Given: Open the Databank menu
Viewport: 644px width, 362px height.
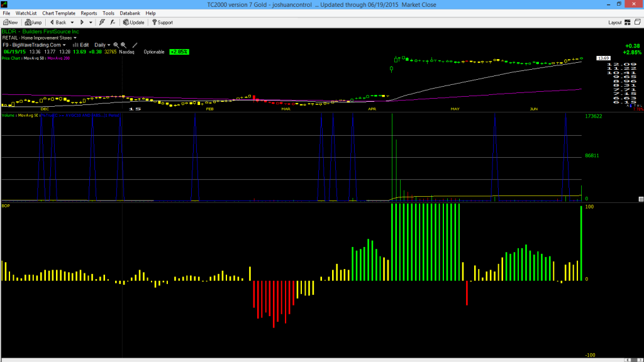Looking at the screenshot, I should [x=130, y=13].
